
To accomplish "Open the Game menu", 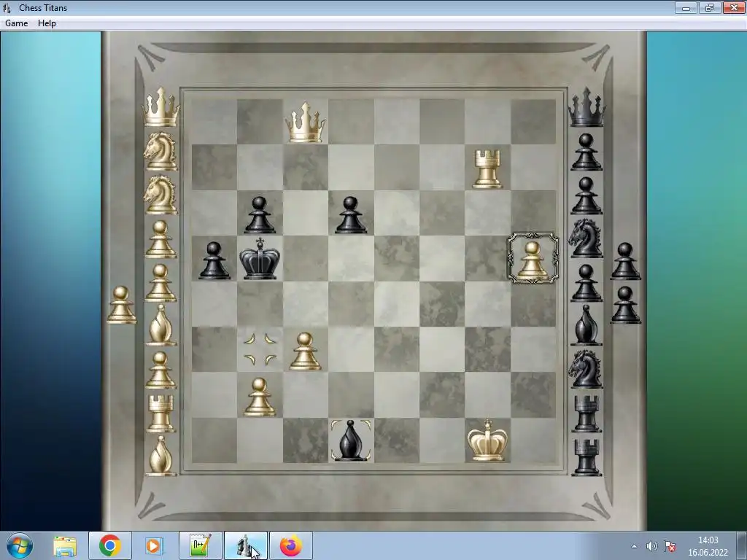I will 16,23.
